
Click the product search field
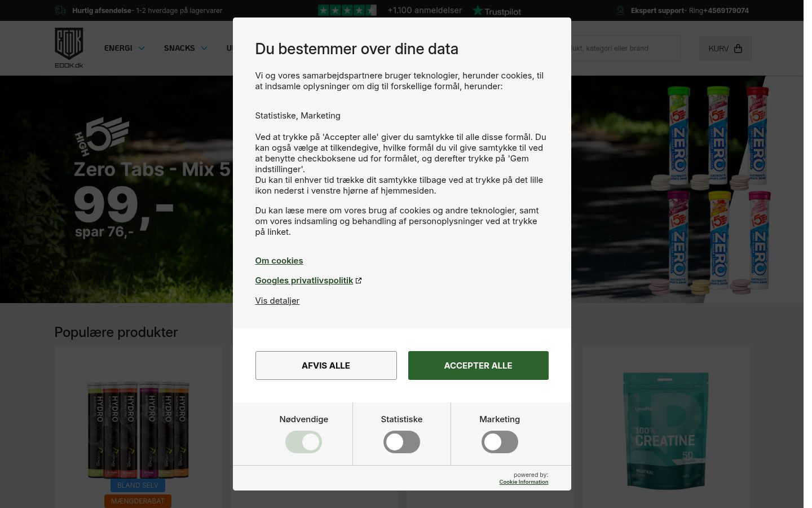pyautogui.click(x=625, y=49)
